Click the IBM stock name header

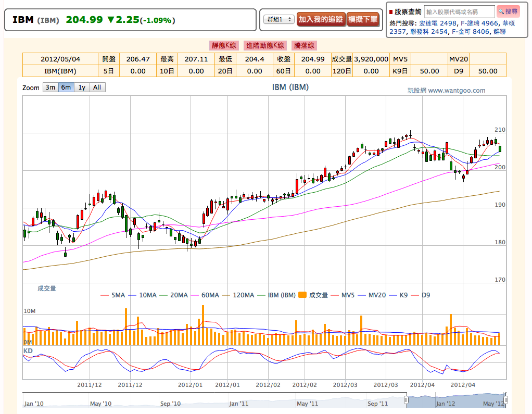23,20
